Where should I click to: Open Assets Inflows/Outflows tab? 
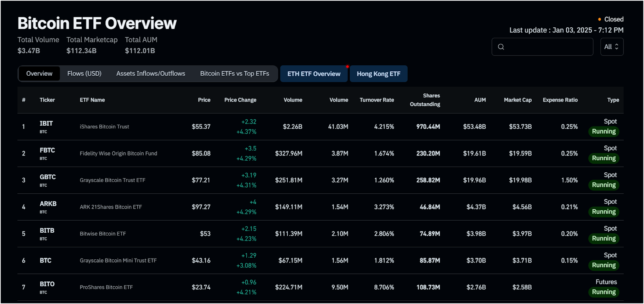(x=151, y=74)
